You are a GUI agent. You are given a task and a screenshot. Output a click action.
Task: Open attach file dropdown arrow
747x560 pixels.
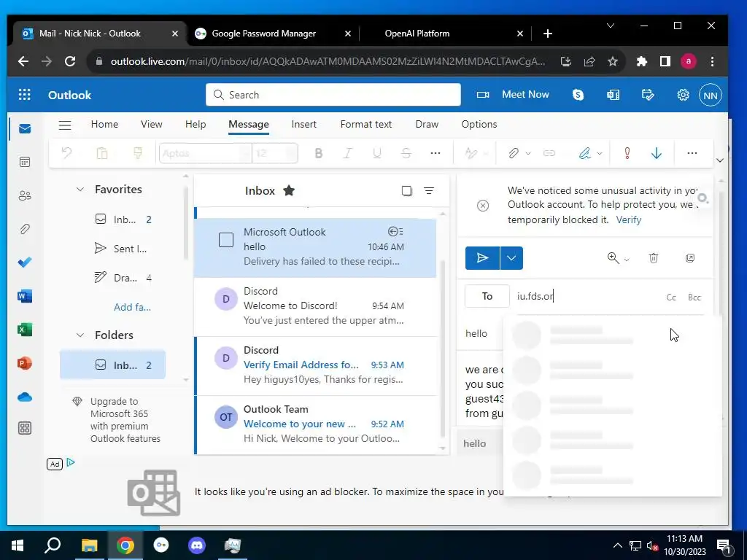pyautogui.click(x=528, y=153)
